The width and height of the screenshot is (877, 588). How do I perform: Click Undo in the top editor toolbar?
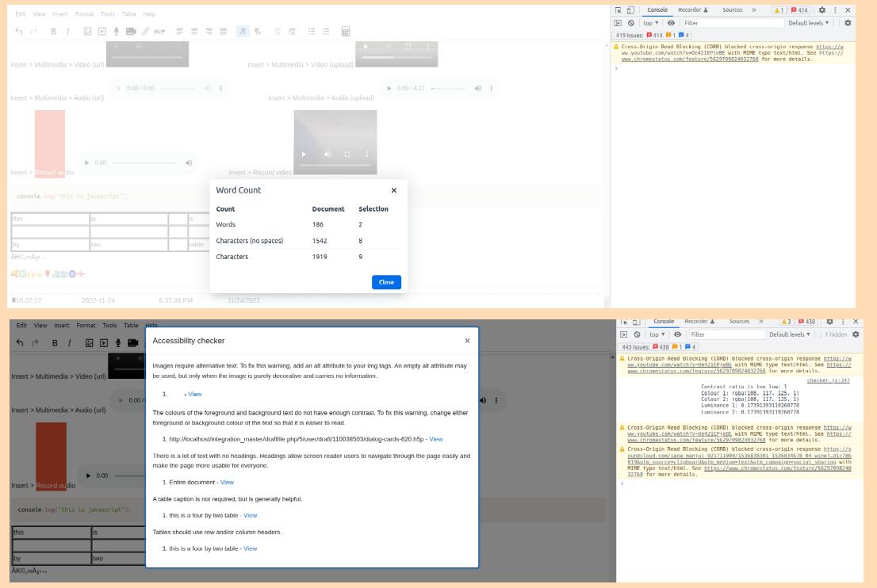(x=19, y=31)
